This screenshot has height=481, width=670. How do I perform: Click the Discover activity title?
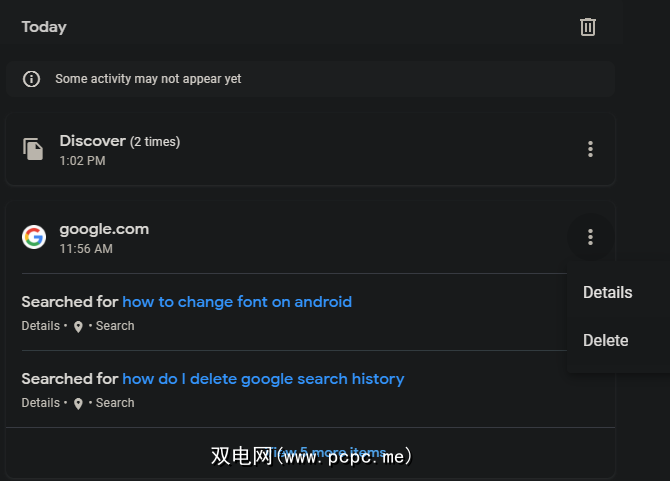(92, 141)
